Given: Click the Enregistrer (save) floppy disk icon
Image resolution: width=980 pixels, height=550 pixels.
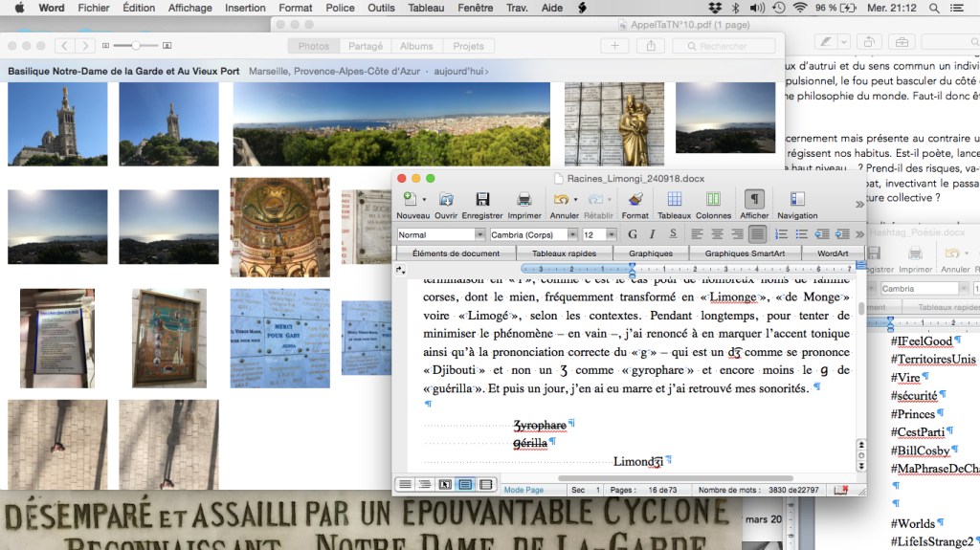Looking at the screenshot, I should pos(482,200).
